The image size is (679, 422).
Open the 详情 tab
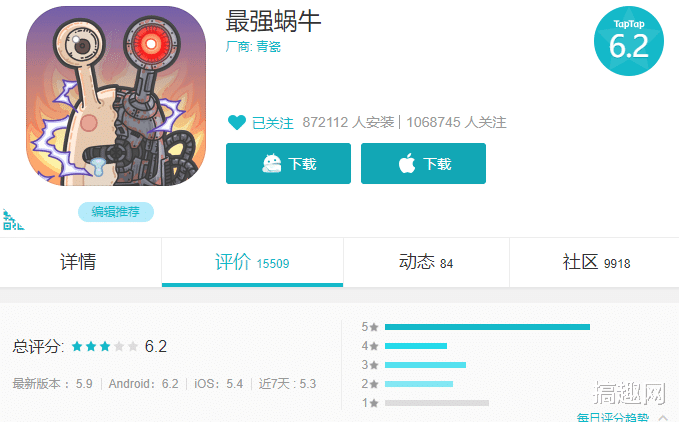click(x=78, y=262)
